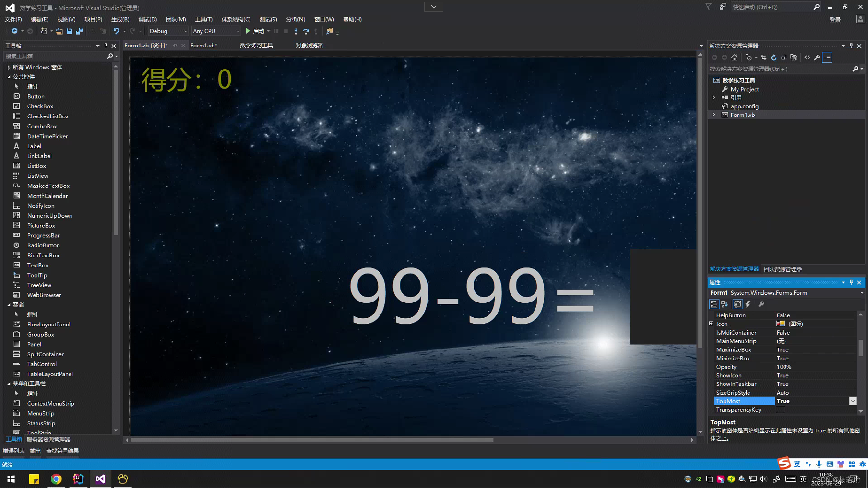The height and width of the screenshot is (488, 868).
Task: Expand the Icon property plus sign
Action: [x=711, y=324]
